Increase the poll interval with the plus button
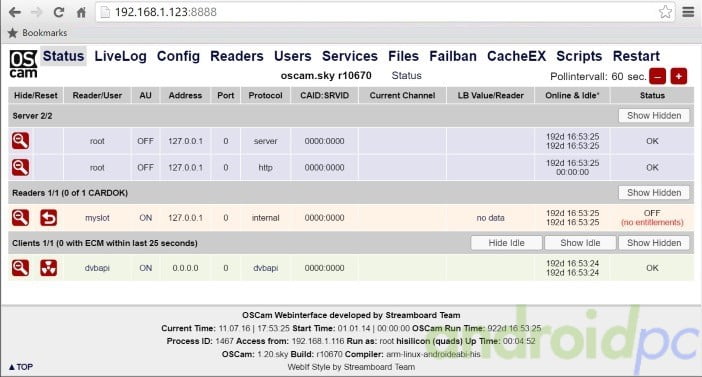Screen dimensions: 702x377 pyautogui.click(x=679, y=77)
